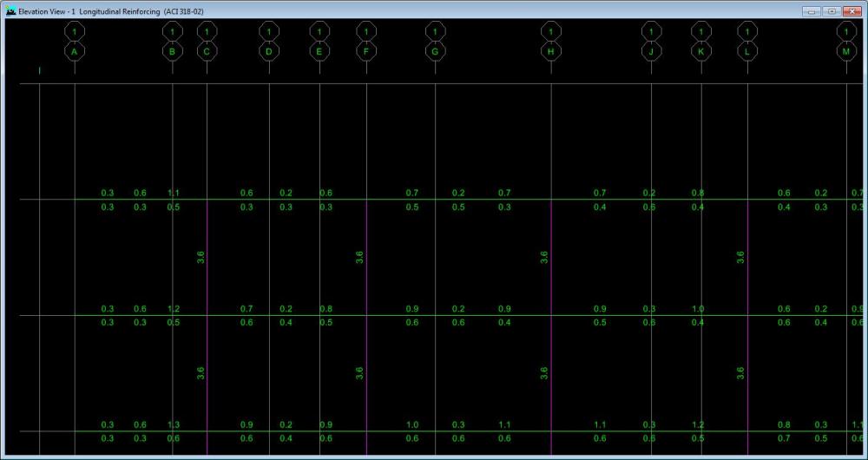The height and width of the screenshot is (460, 868).
Task: Select grid bubble J
Action: 652,52
